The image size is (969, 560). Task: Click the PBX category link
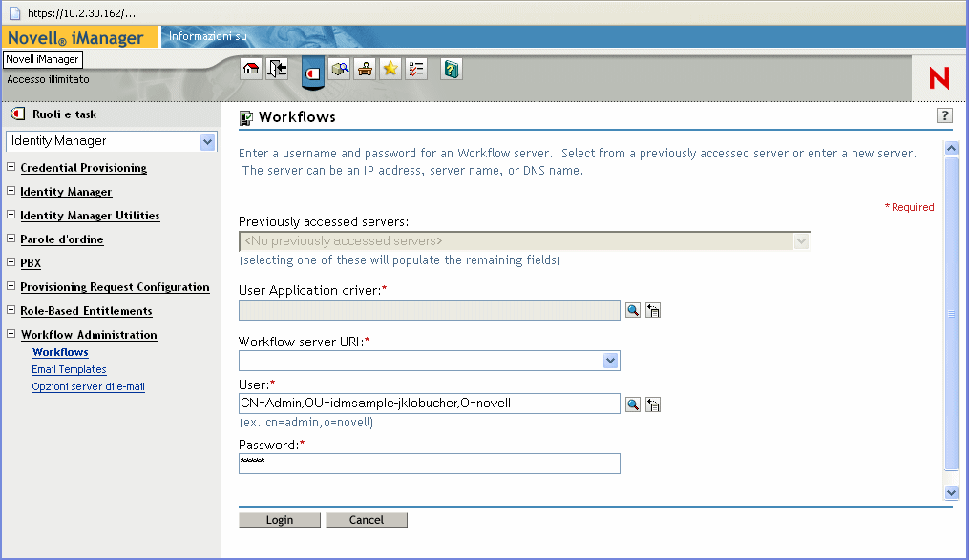pyautogui.click(x=31, y=263)
